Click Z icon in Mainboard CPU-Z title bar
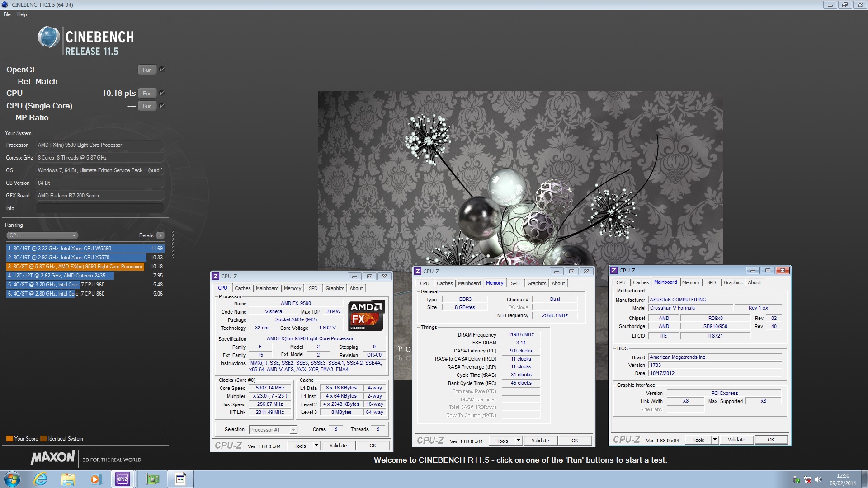The height and width of the screenshot is (488, 868). tap(614, 270)
